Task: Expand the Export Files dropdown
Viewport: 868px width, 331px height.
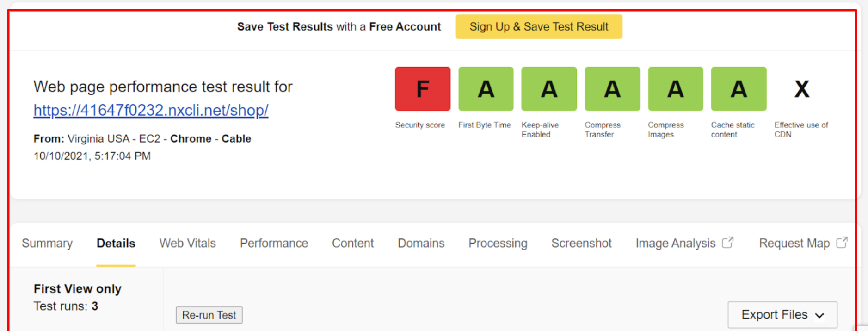Action: pyautogui.click(x=782, y=315)
